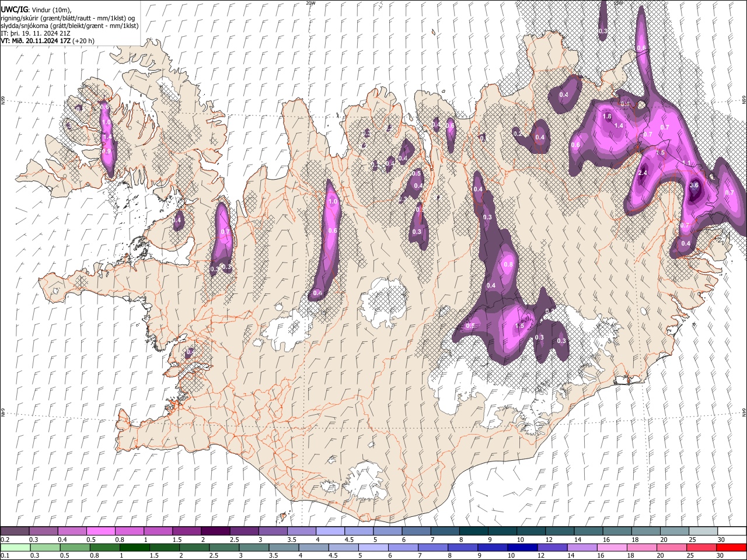The height and width of the screenshot is (560, 747).
Task: Click upper legend lavender swatch between 4 and 4.5
Action: [x=330, y=531]
